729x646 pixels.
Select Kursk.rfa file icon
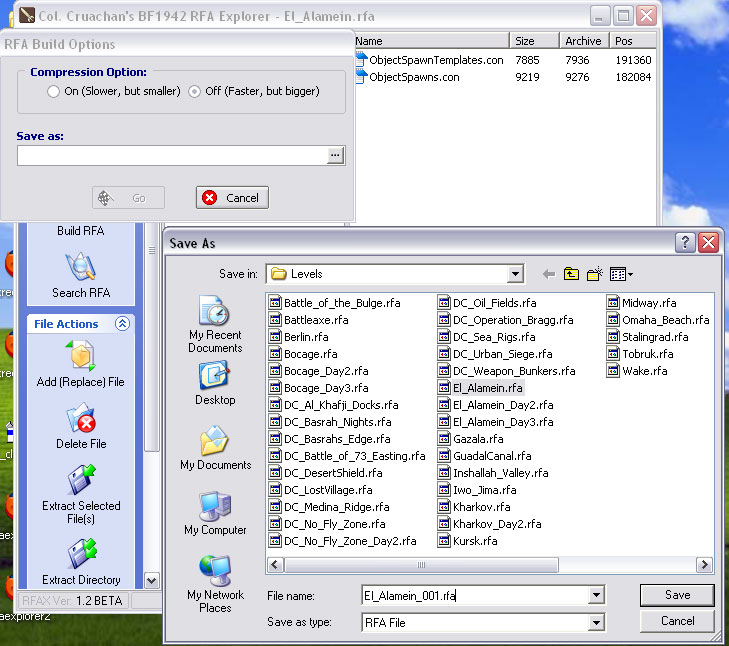[444, 541]
